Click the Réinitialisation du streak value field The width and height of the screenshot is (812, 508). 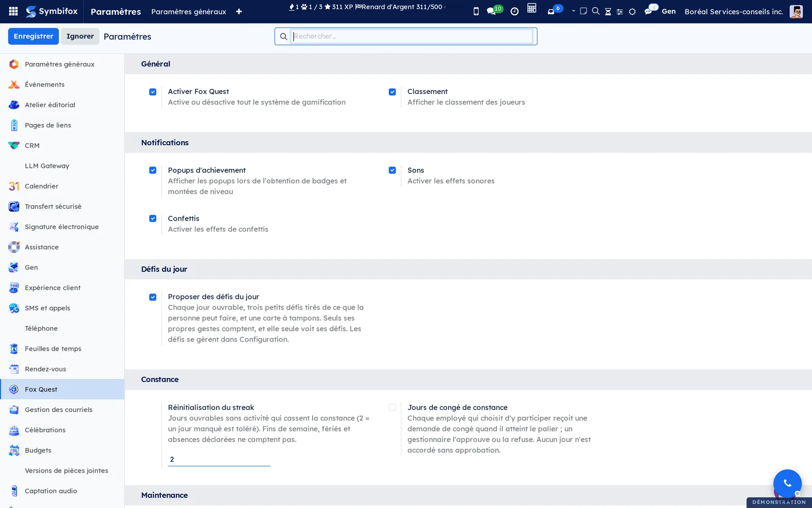pyautogui.click(x=219, y=459)
